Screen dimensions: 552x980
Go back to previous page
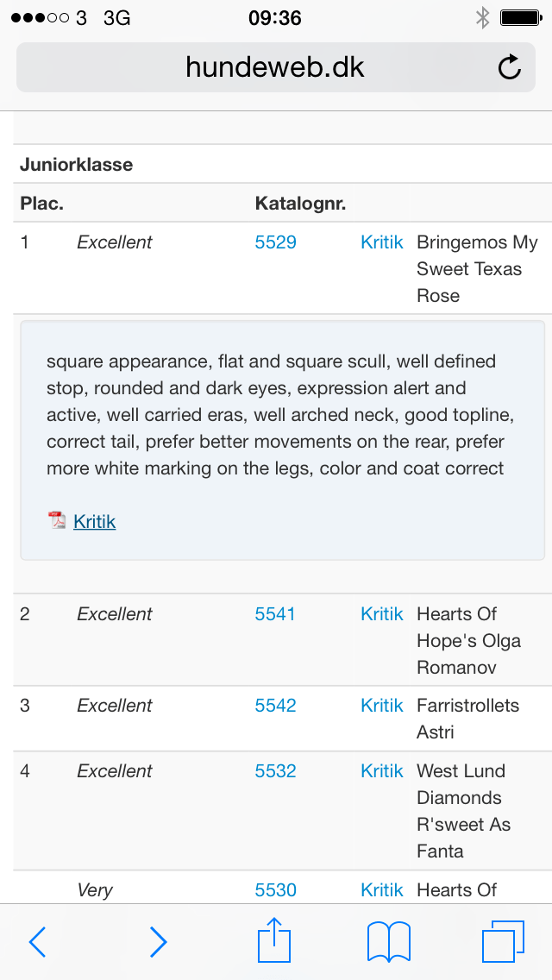tap(37, 942)
